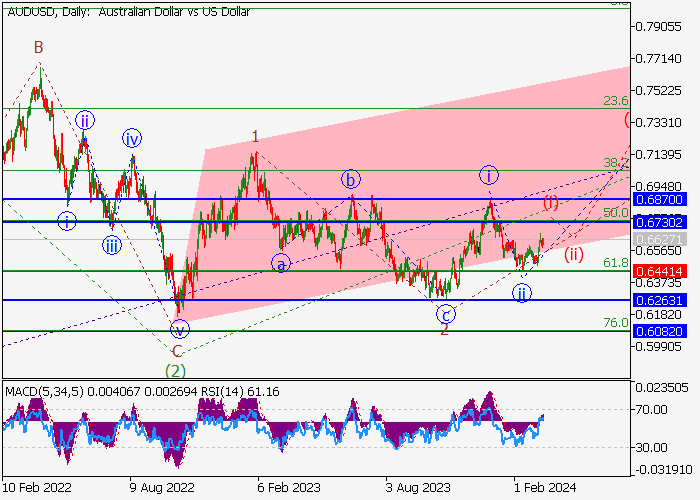This screenshot has height=500, width=700.
Task: Select the 23.6 Fibonacci level label
Action: [616, 101]
